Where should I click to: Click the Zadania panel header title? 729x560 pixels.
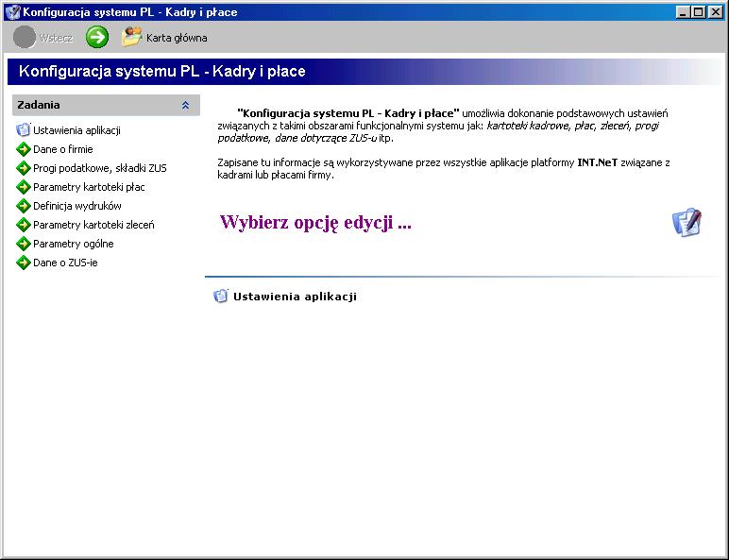tap(39, 105)
